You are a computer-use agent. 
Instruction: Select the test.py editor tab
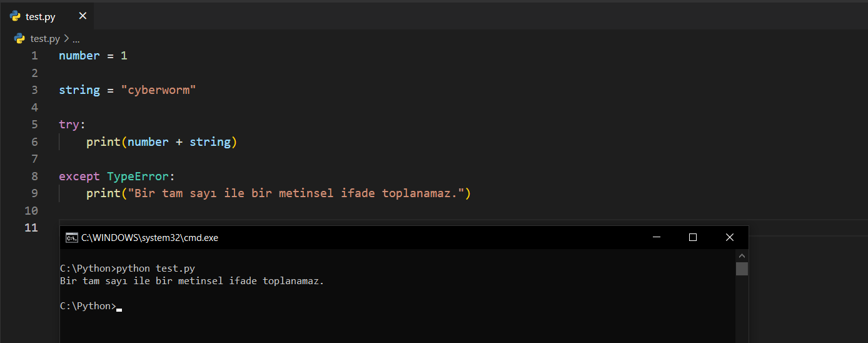pyautogui.click(x=41, y=17)
